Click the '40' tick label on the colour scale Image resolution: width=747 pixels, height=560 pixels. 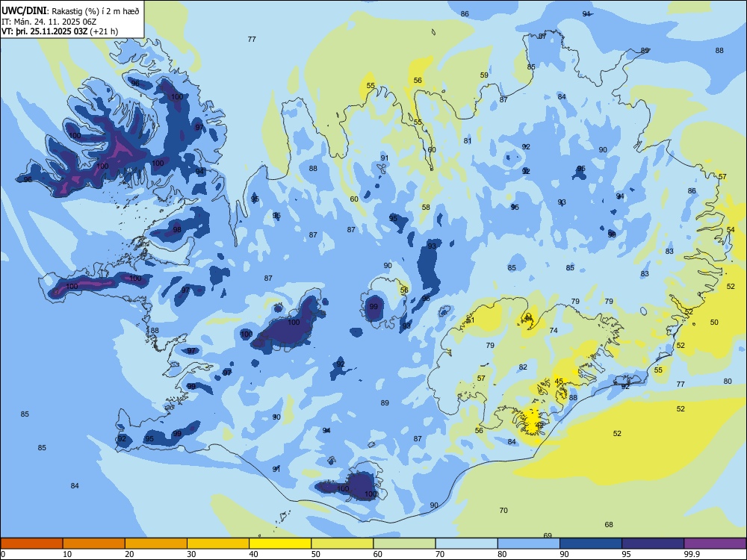pos(253,554)
